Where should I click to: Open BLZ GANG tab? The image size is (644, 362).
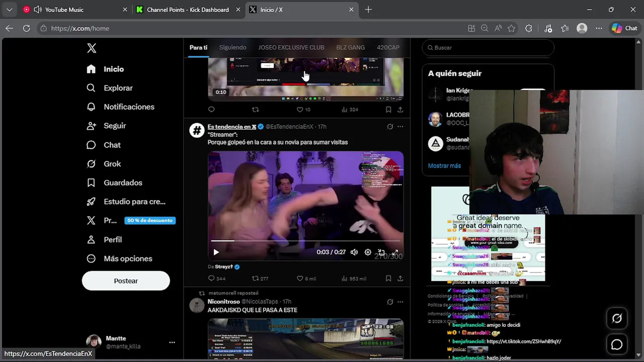351,47
